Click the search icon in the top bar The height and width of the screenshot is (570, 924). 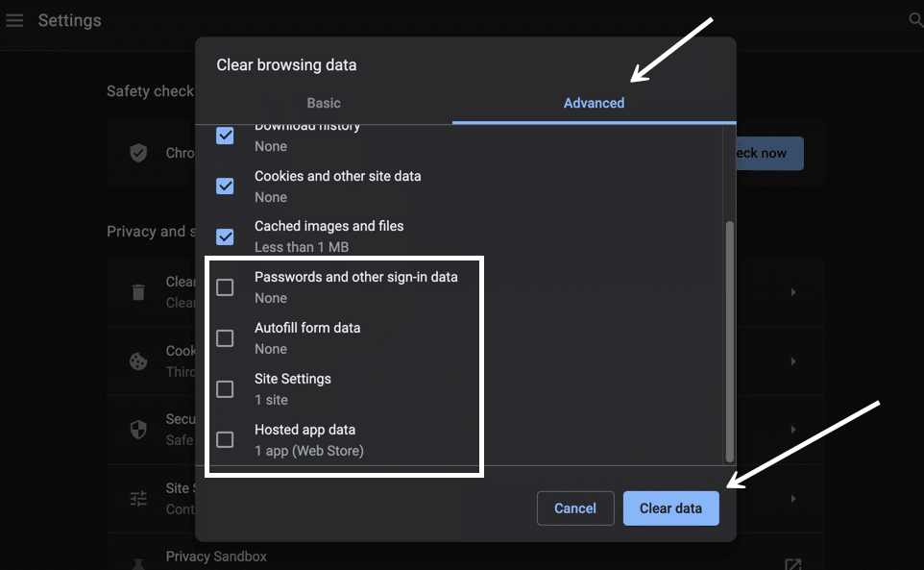coord(915,18)
